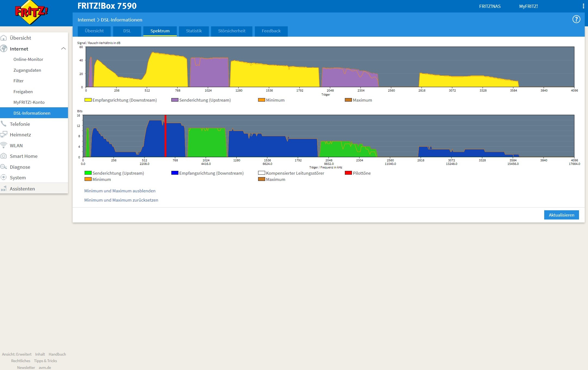Screen dimensions: 588x370
Task: Open Online-Monitor in the sidebar
Action: click(28, 59)
